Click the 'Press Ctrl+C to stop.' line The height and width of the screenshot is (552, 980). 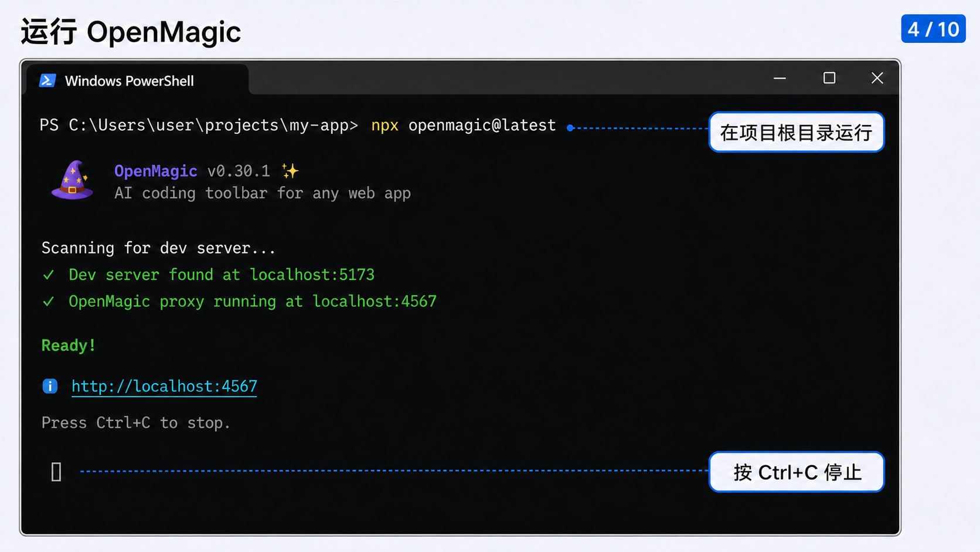click(x=136, y=423)
